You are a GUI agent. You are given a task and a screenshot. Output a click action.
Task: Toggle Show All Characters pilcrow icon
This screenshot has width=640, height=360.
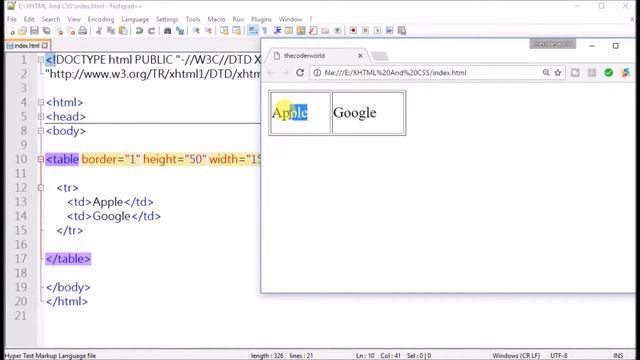(265, 31)
